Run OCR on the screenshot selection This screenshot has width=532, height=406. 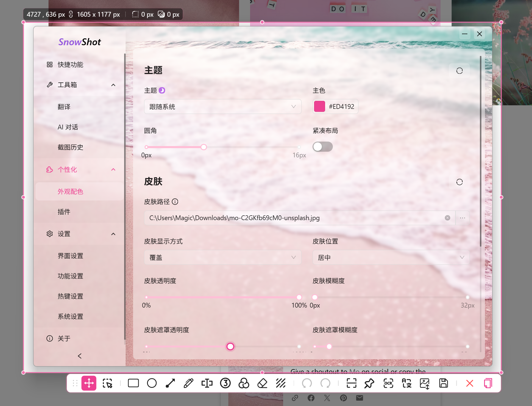388,383
